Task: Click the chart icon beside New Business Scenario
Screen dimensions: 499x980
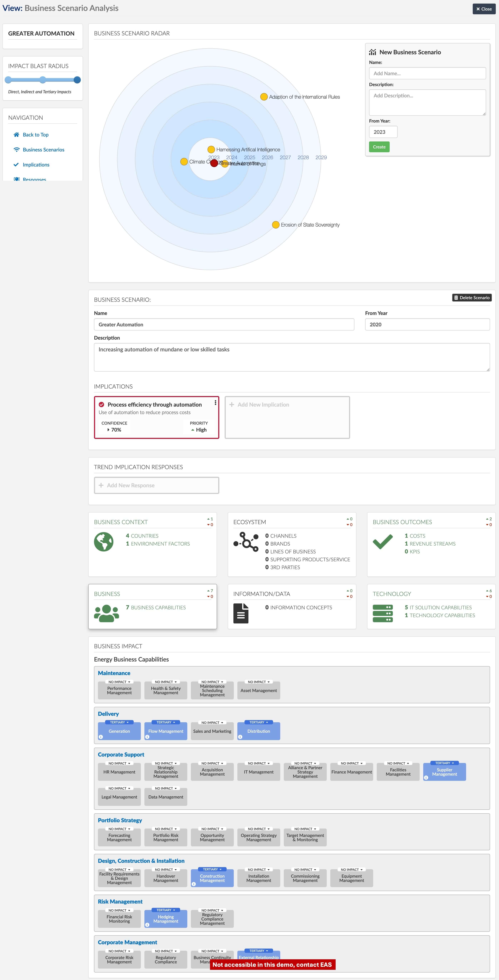Action: [x=373, y=52]
